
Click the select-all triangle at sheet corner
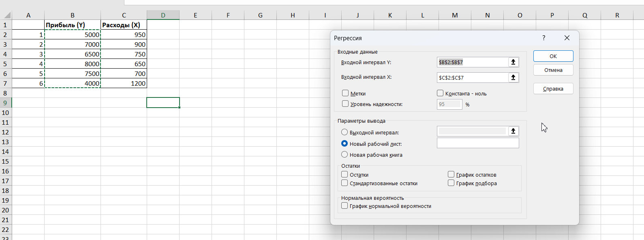click(7, 15)
